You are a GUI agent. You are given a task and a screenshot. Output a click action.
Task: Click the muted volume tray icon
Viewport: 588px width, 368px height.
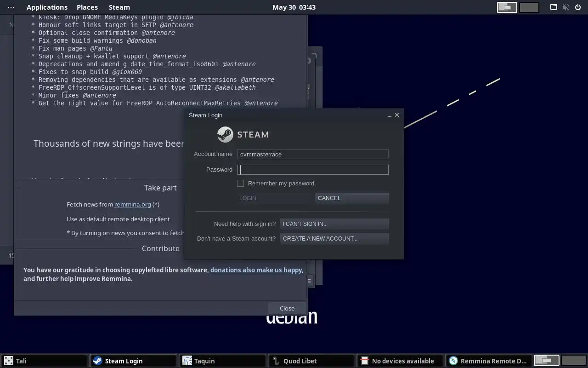pyautogui.click(x=566, y=7)
